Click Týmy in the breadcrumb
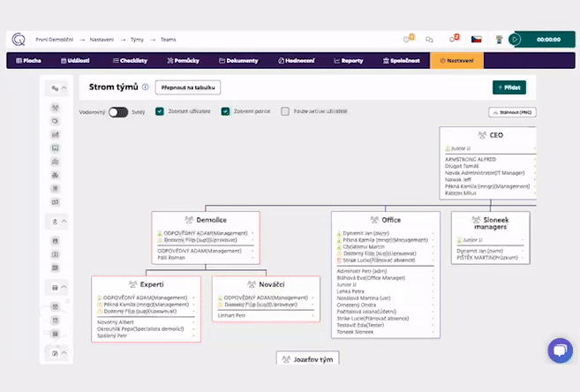The width and height of the screenshot is (580, 392). click(x=137, y=40)
